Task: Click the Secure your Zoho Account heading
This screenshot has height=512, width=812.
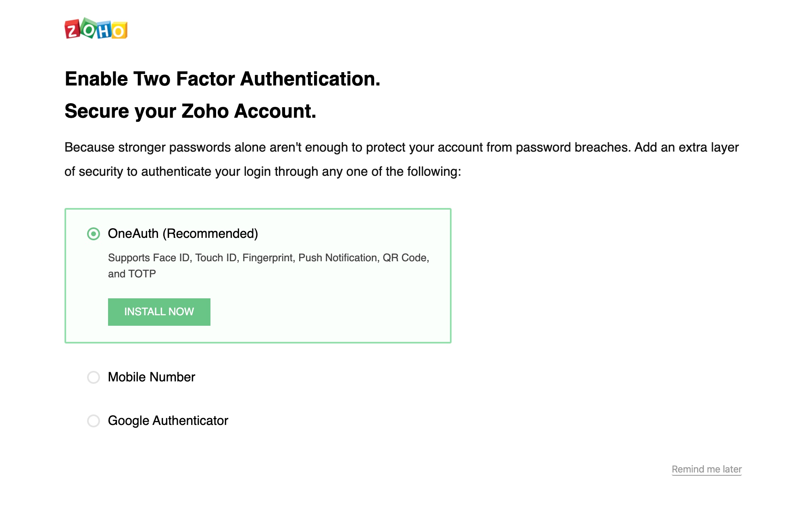Action: point(190,111)
